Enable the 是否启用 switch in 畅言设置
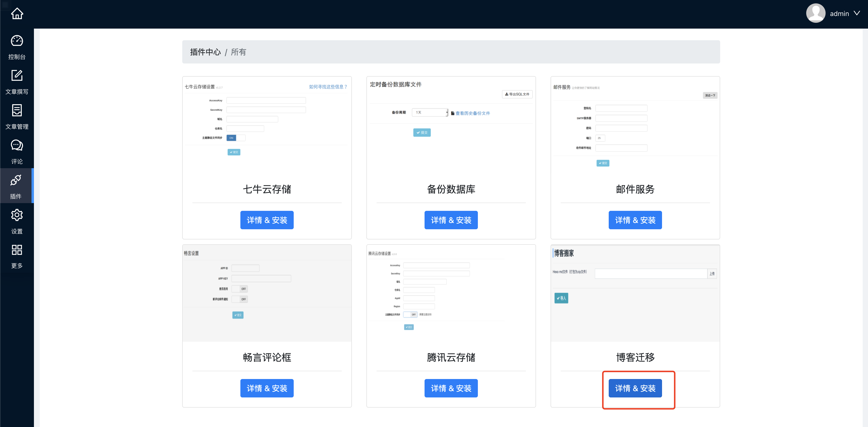Viewport: 868px width, 427px height. (240, 289)
